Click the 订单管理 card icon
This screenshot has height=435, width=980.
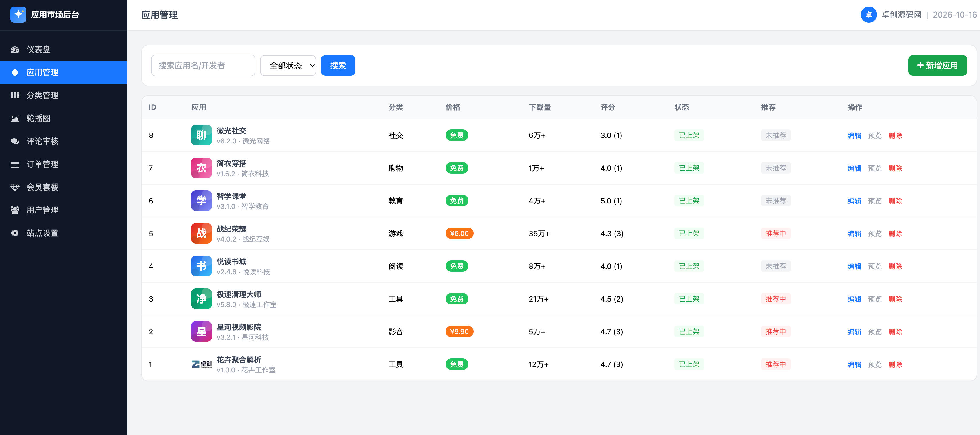pos(15,164)
